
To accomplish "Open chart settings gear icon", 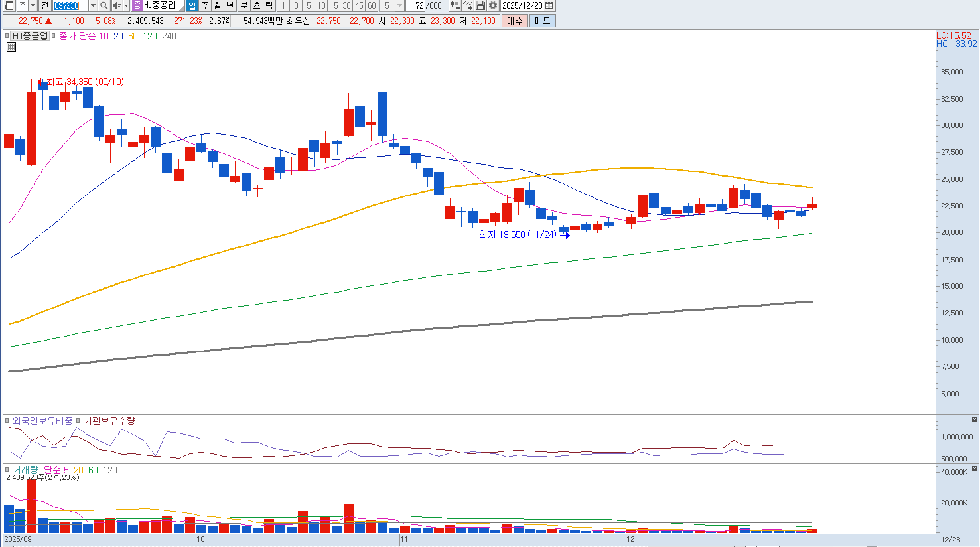I will [x=493, y=6].
